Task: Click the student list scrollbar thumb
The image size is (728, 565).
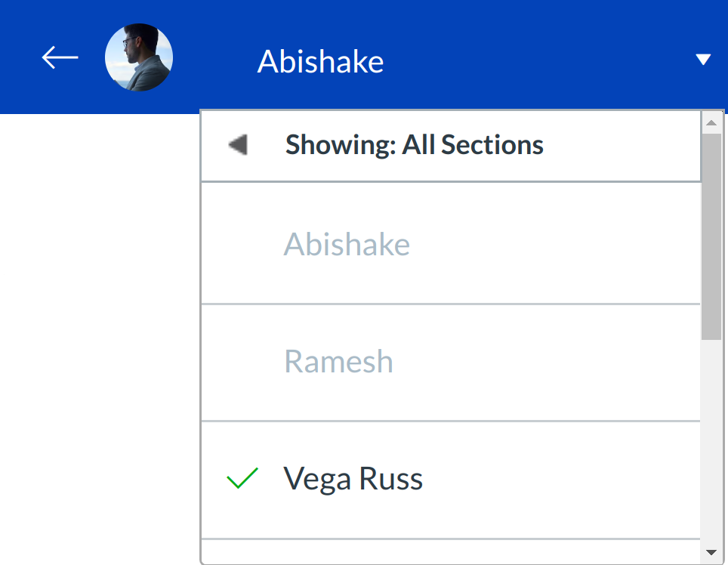Action: [x=711, y=234]
